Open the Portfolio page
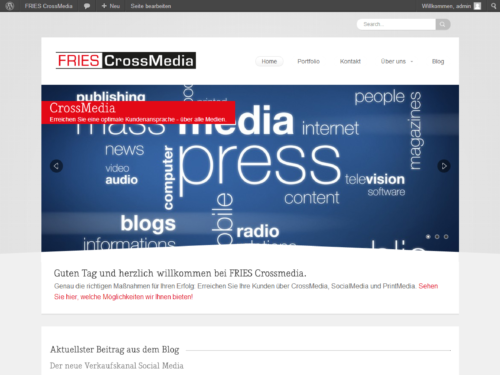 [x=308, y=61]
